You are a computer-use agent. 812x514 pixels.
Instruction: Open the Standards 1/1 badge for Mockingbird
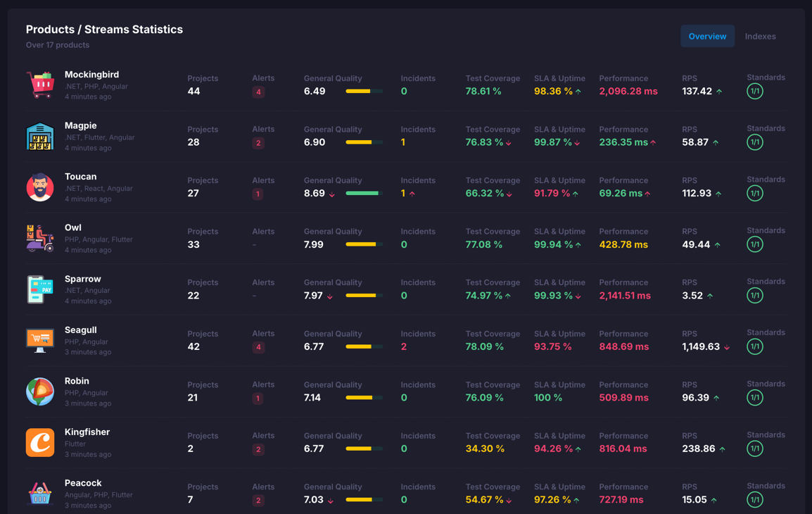(x=754, y=91)
